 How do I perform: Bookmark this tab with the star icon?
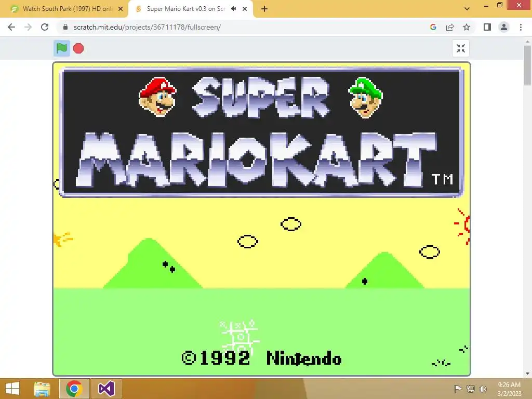click(467, 27)
